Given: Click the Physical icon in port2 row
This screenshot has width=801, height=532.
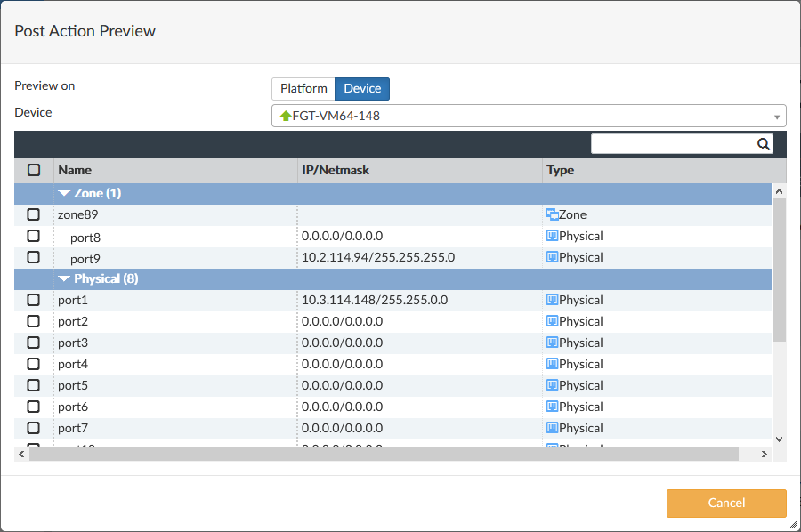Looking at the screenshot, I should tap(552, 321).
